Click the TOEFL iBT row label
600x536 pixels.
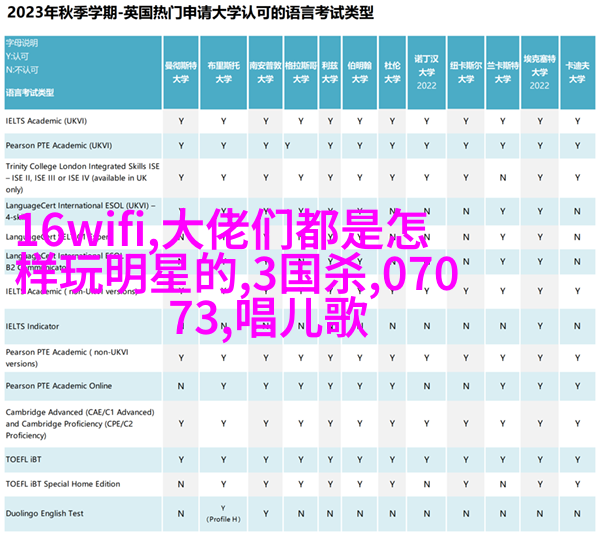click(23, 459)
